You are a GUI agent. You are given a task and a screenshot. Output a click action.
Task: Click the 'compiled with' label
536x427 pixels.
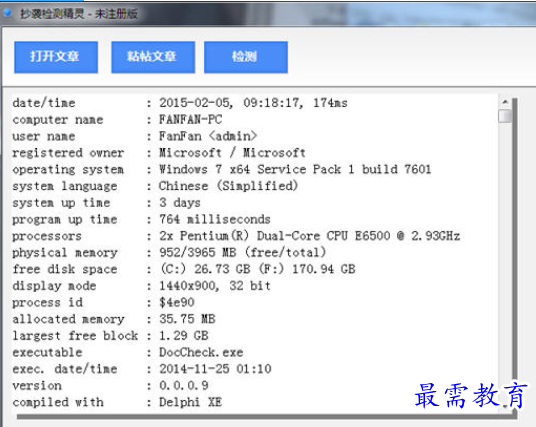58,402
